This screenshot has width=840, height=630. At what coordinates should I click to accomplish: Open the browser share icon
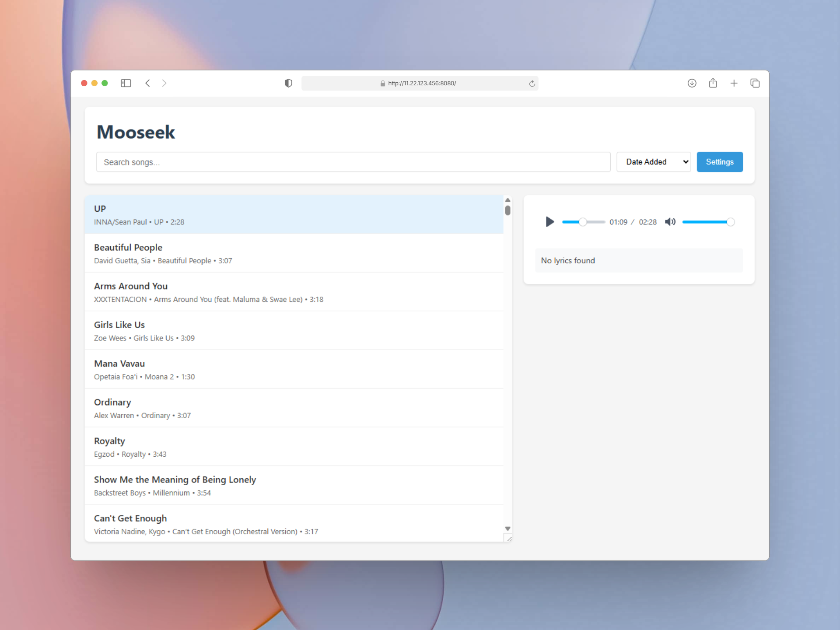pyautogui.click(x=713, y=83)
